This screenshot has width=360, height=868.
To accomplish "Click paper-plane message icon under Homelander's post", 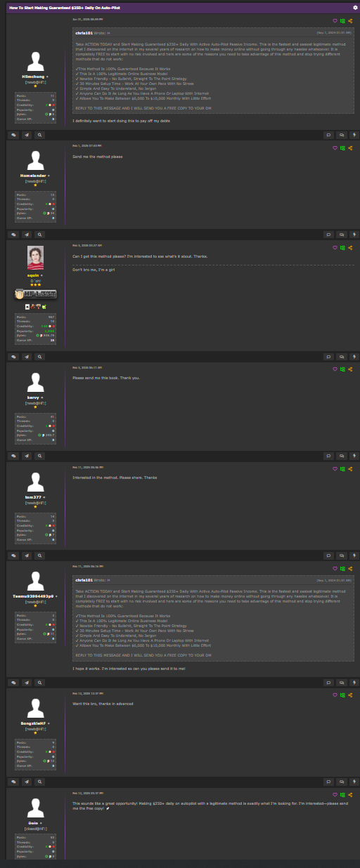I will click(27, 235).
